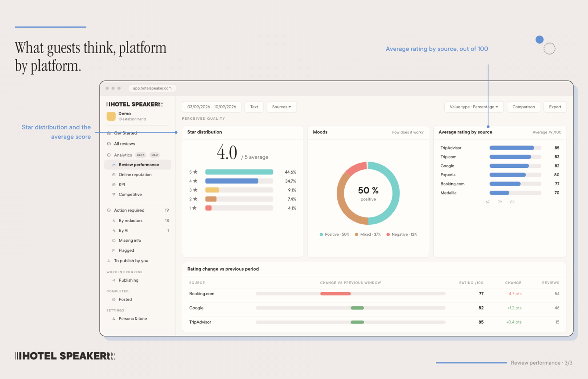
Task: Click the Mixed 37% legend entry
Action: (368, 234)
